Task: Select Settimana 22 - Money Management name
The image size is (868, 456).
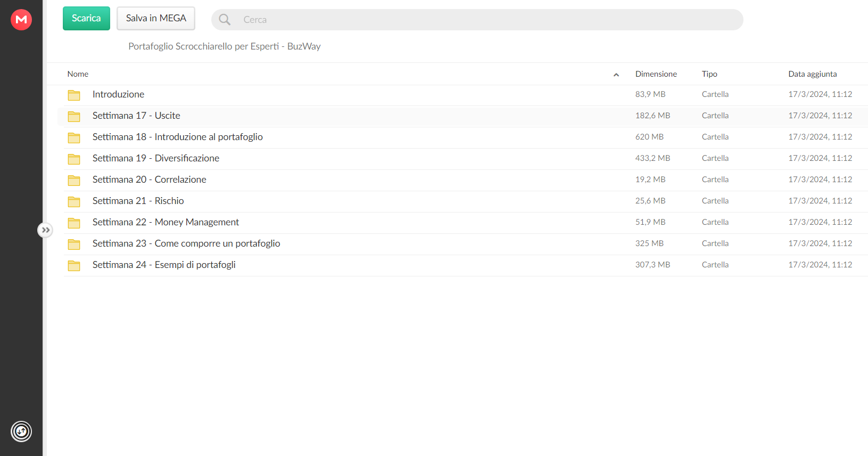Action: pyautogui.click(x=166, y=222)
